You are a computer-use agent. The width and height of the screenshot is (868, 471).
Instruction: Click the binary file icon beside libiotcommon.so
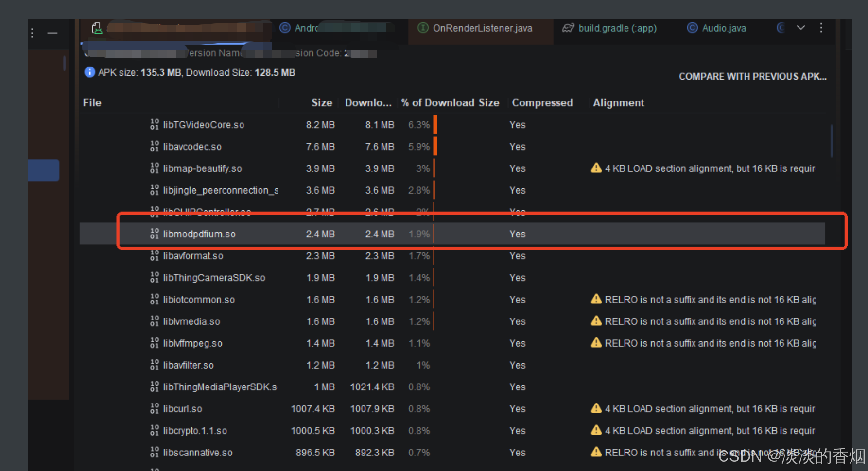(155, 300)
